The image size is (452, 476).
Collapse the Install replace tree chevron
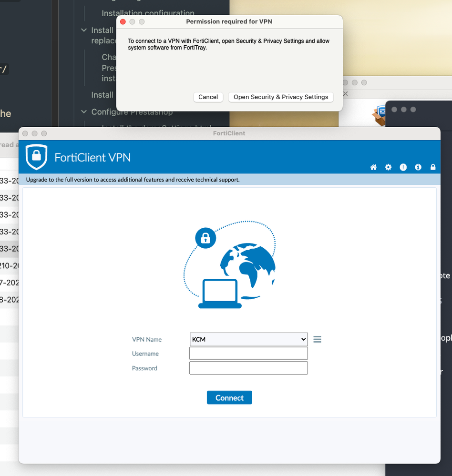(x=84, y=30)
